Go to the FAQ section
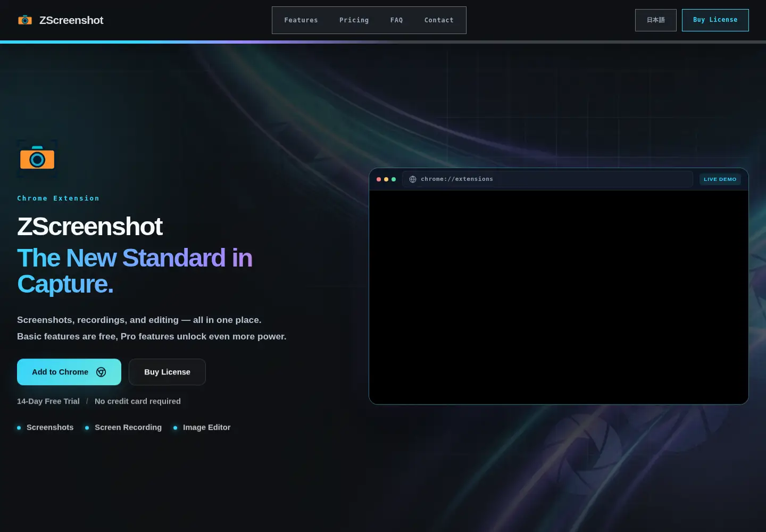The height and width of the screenshot is (532, 766). click(397, 20)
